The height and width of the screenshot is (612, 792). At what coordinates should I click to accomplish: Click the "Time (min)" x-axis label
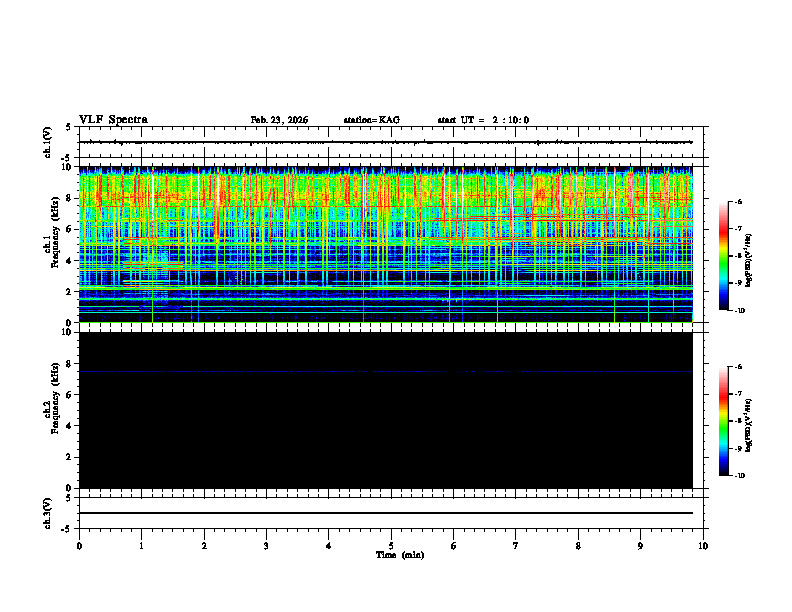coord(400,555)
